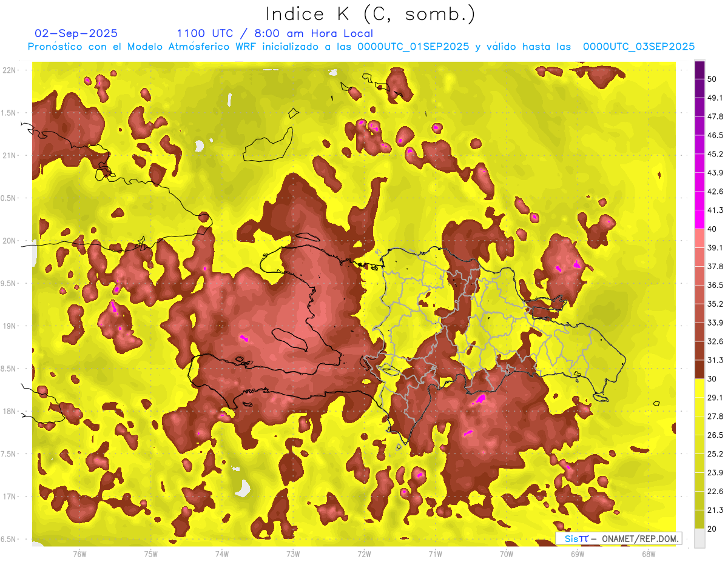Click the latitude label "17N"
Screen dimensions: 728x562
9,497
